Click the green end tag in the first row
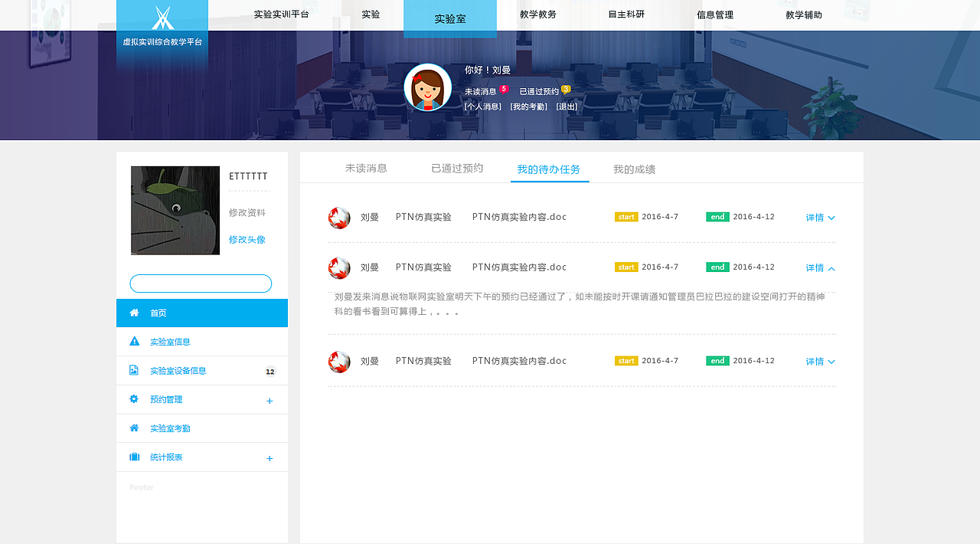This screenshot has height=544, width=980. click(x=717, y=217)
